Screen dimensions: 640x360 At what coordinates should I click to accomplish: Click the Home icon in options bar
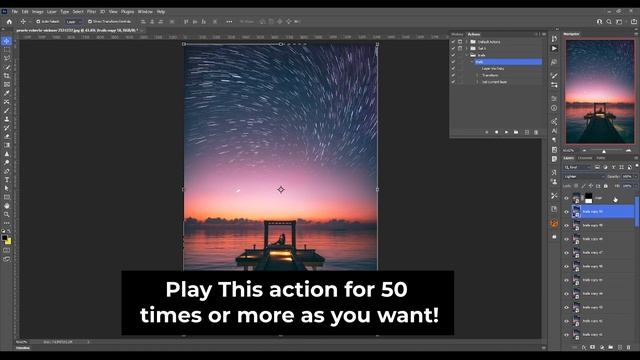point(9,22)
